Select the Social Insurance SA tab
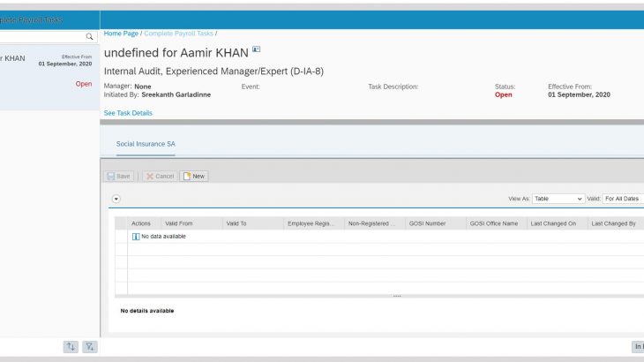This screenshot has width=644, height=362. point(146,144)
